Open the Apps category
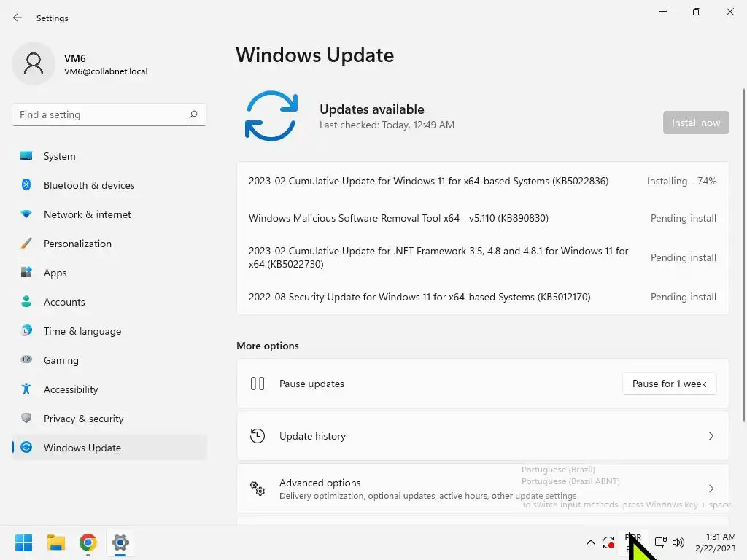 (x=109, y=273)
